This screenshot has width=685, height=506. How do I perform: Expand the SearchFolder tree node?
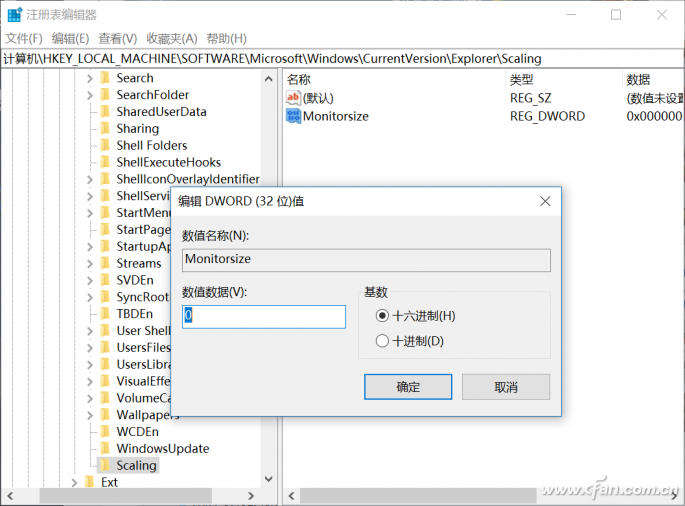[90, 95]
